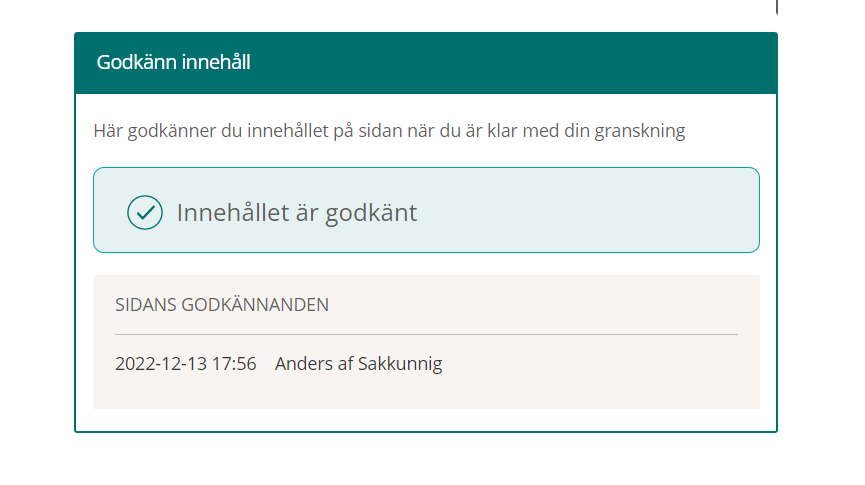Click the short vertical line above the panel

(x=777, y=7)
